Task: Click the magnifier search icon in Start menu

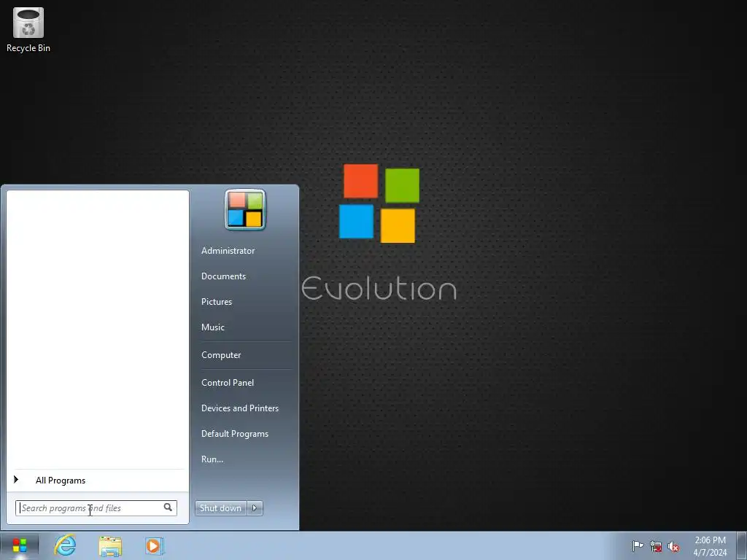Action: pos(169,507)
